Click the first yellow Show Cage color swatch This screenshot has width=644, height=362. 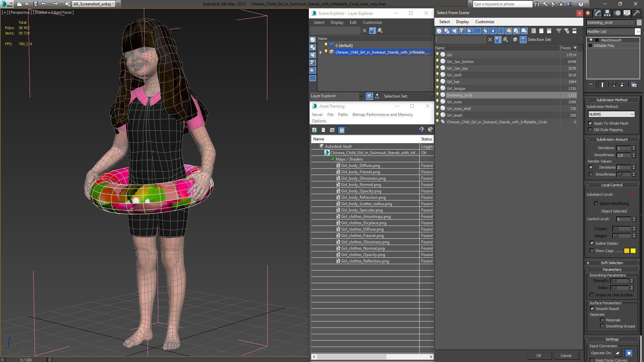627,251
